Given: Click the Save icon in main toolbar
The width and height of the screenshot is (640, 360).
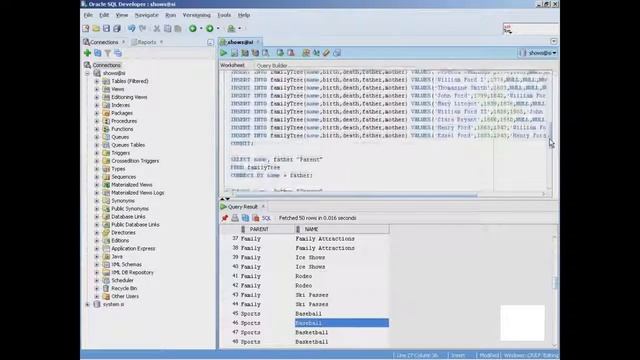Looking at the screenshot, I should (106, 29).
